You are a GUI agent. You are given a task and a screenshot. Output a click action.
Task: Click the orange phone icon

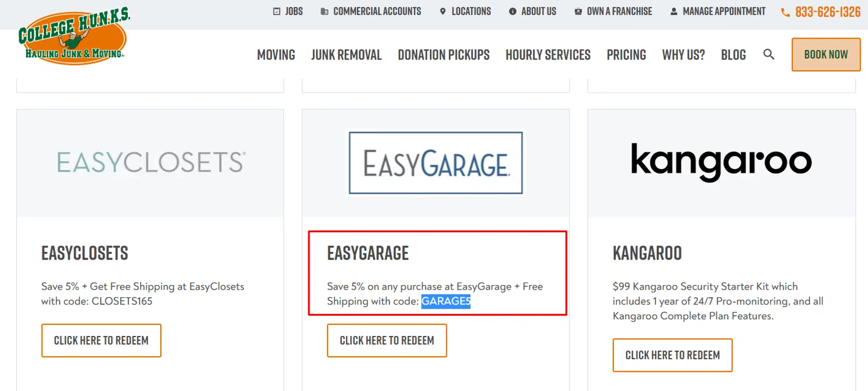[785, 12]
